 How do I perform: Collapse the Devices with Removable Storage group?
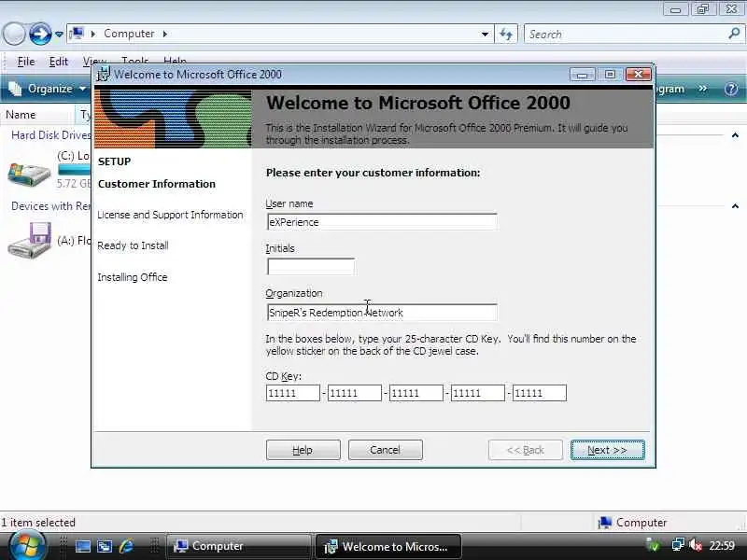point(735,206)
